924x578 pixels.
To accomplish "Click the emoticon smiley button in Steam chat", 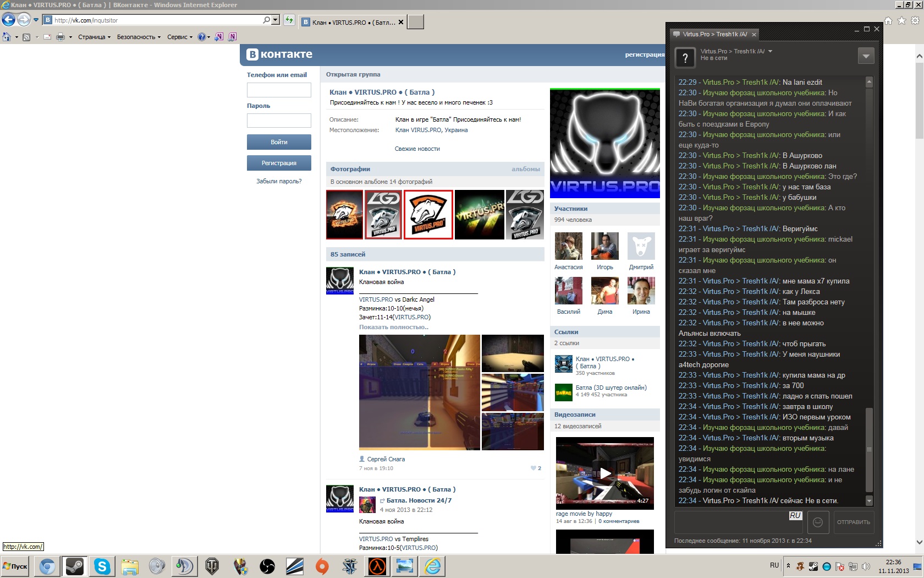I will point(818,522).
